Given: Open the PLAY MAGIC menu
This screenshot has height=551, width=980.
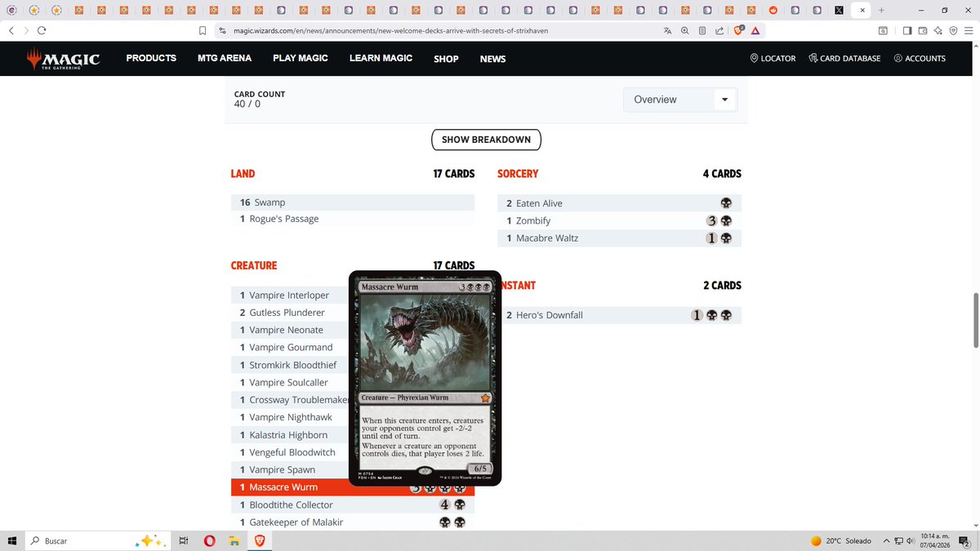Looking at the screenshot, I should (301, 58).
